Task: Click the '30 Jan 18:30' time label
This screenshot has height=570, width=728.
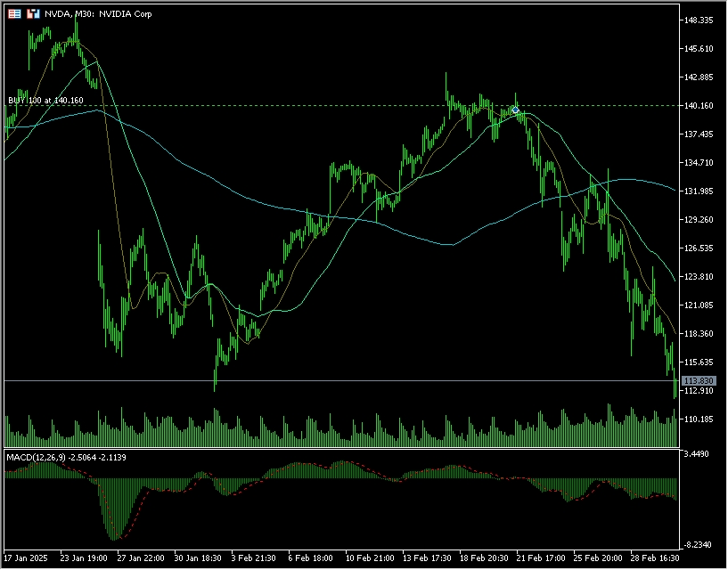Action: tap(198, 558)
